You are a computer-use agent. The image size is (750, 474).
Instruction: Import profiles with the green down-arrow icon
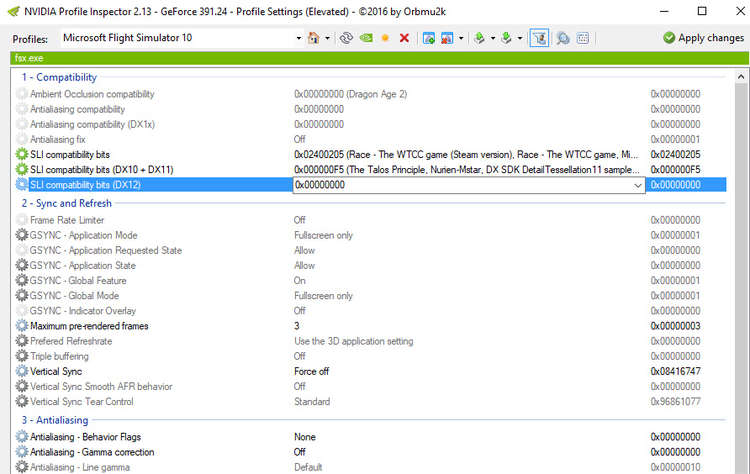pos(506,38)
